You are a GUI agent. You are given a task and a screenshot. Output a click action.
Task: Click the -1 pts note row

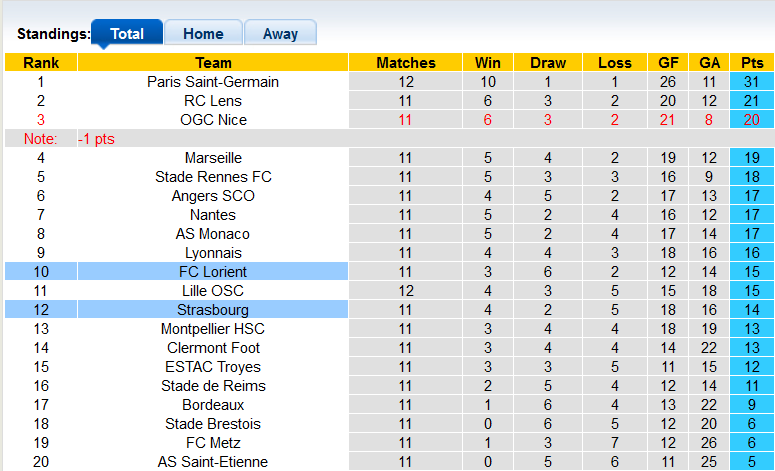coord(97,139)
